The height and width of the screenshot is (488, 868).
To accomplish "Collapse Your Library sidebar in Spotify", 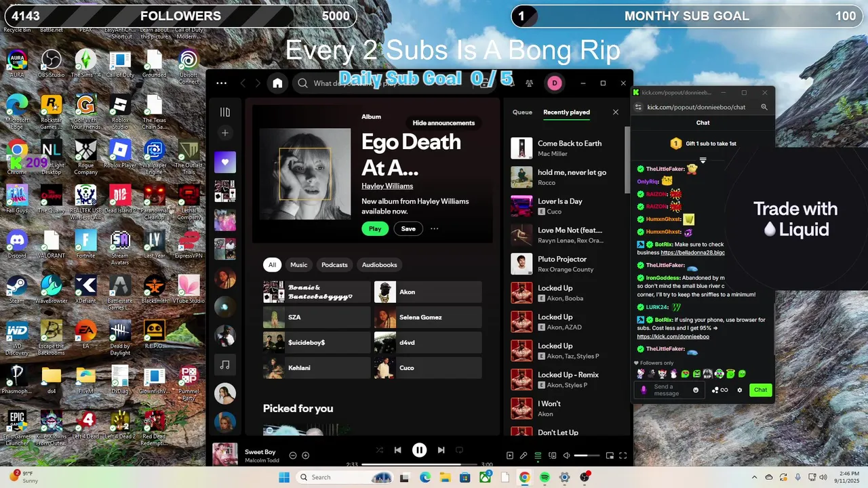I will 225,112.
